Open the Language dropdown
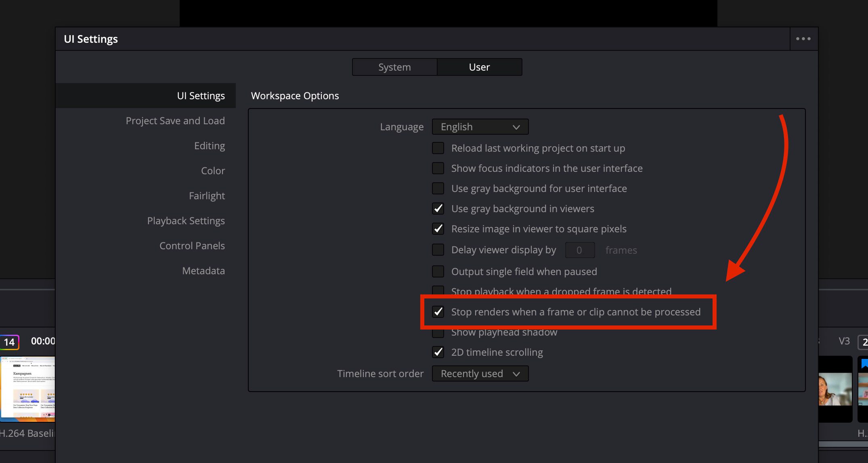868x463 pixels. (480, 127)
